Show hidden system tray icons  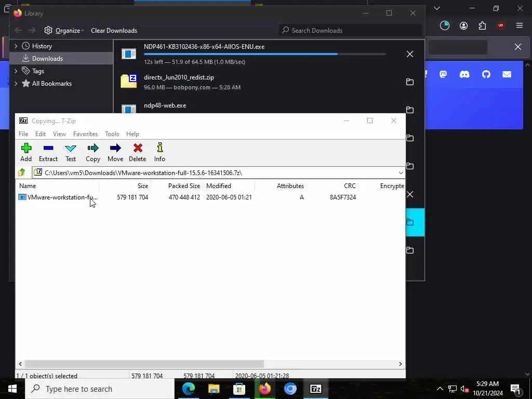point(440,389)
